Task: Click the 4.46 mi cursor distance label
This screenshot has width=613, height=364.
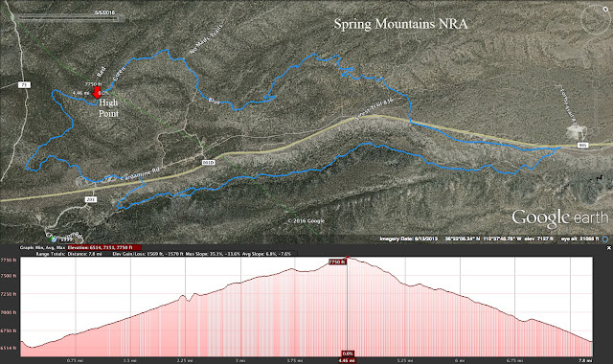Action: [x=347, y=360]
